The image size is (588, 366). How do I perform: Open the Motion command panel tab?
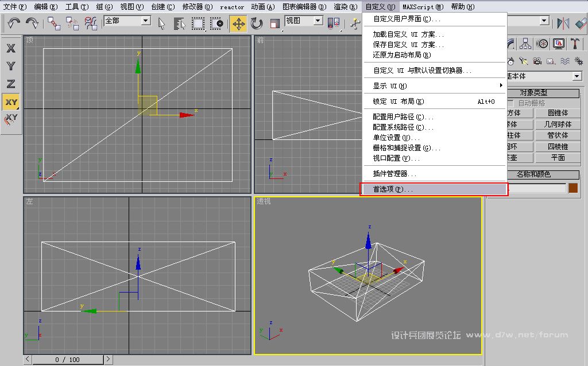(542, 44)
